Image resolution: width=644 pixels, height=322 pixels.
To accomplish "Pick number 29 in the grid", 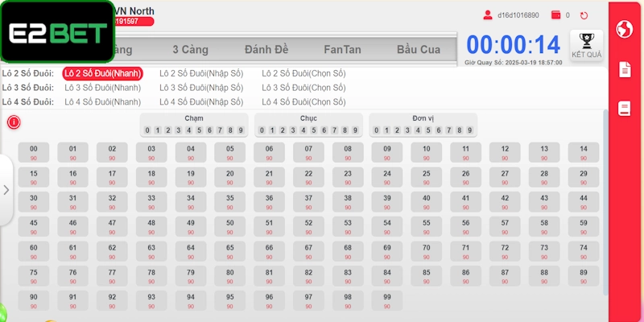I will pyautogui.click(x=584, y=177).
